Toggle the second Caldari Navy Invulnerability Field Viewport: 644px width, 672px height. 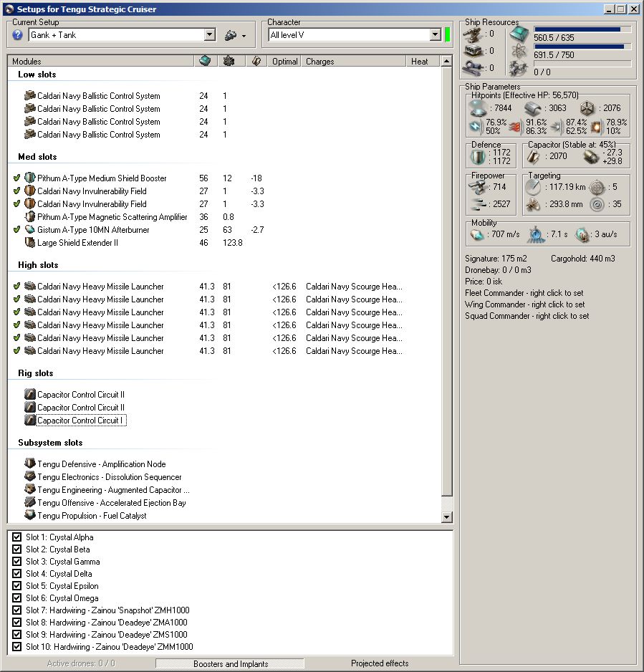(16, 203)
